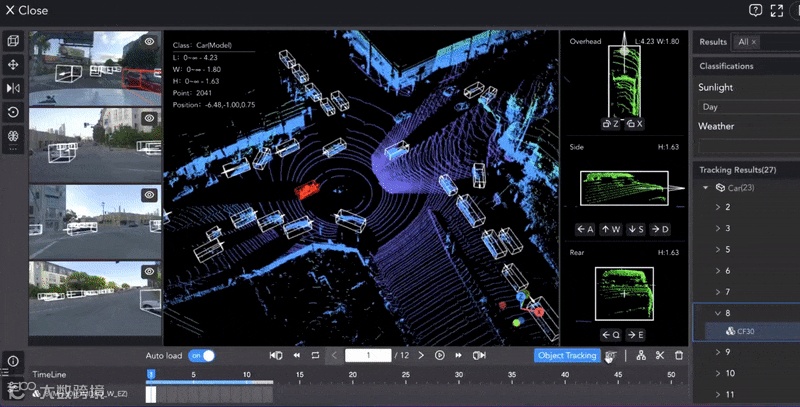
Task: Click the Classifications section header
Action: (727, 66)
